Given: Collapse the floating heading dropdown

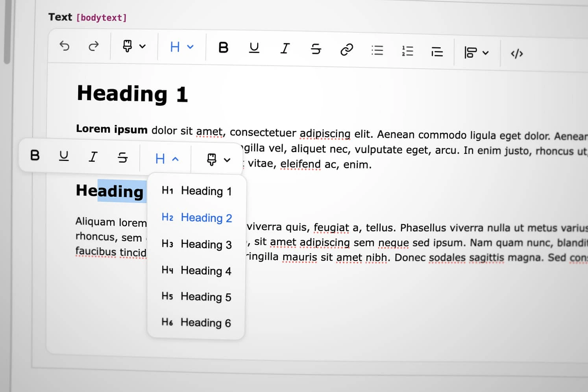Looking at the screenshot, I should [x=167, y=159].
